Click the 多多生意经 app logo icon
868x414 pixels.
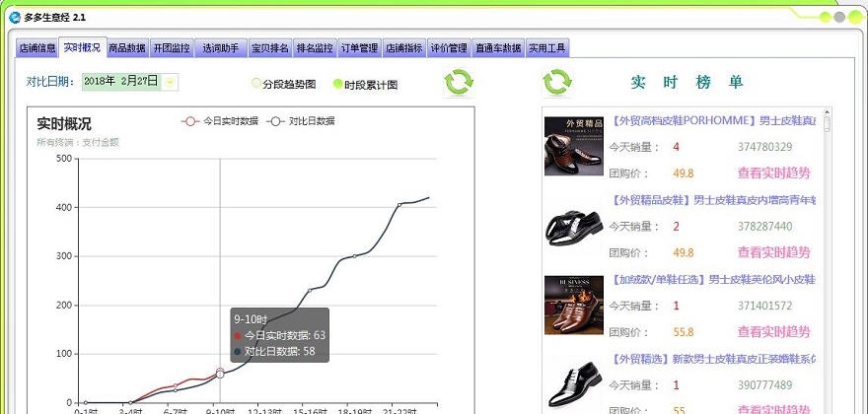pos(15,17)
